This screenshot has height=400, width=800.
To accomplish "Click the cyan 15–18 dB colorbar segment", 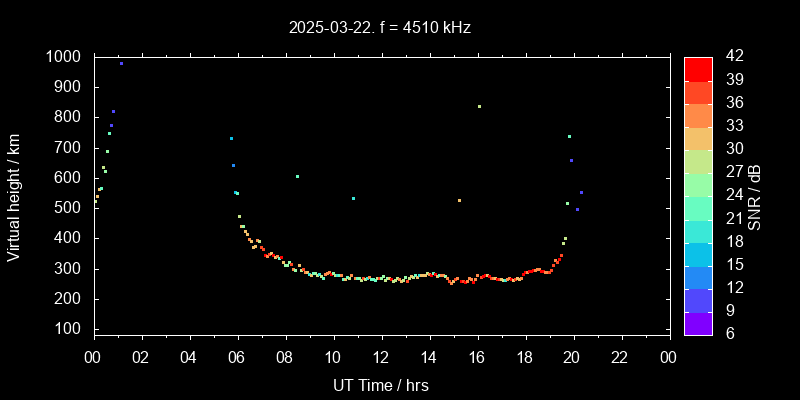I will pos(698,254).
